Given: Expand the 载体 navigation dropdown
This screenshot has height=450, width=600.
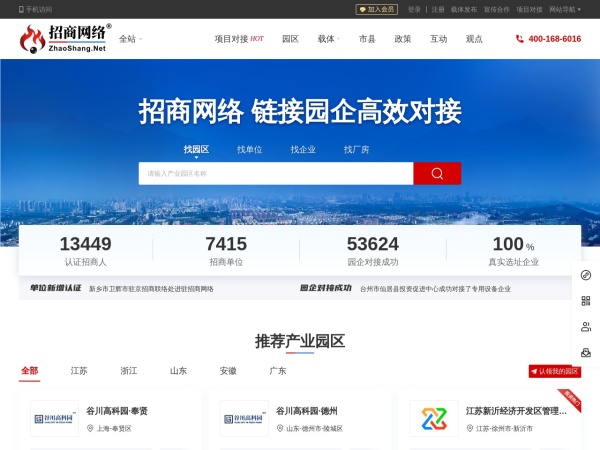Looking at the screenshot, I should pyautogui.click(x=329, y=39).
